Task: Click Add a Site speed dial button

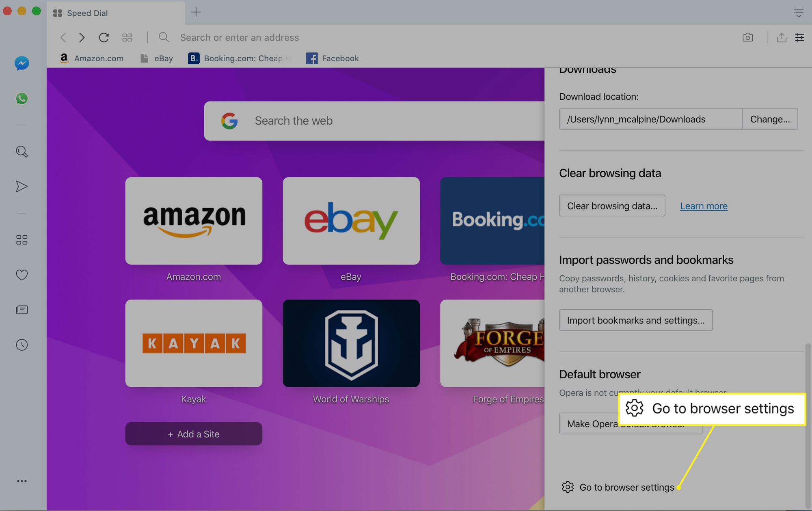Action: tap(194, 433)
